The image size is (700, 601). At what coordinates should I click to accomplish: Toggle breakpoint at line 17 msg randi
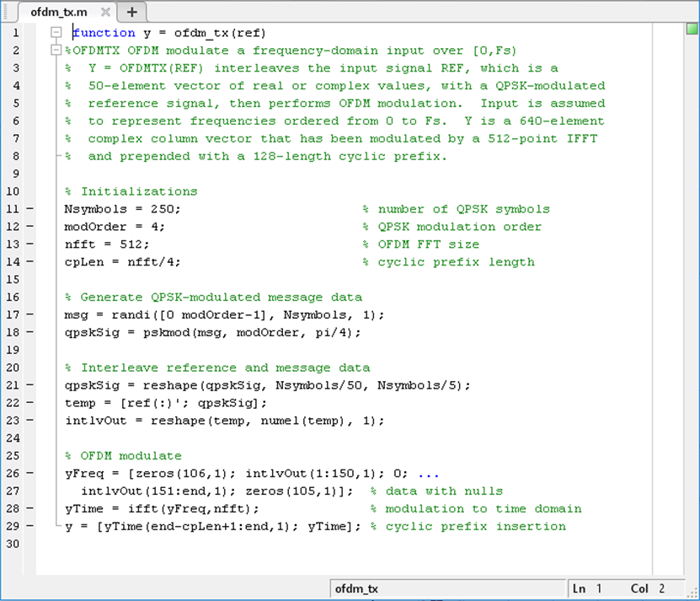[x=30, y=314]
